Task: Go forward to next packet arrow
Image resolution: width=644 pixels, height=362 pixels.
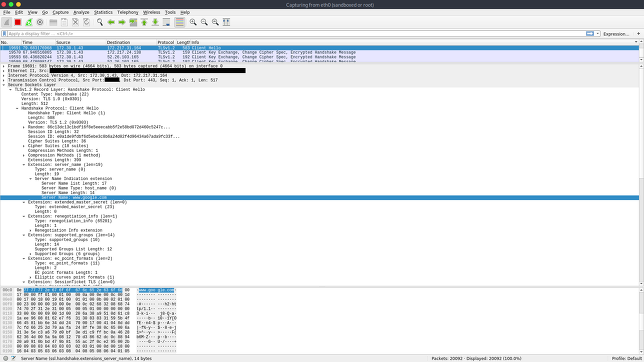Action: coord(122,22)
